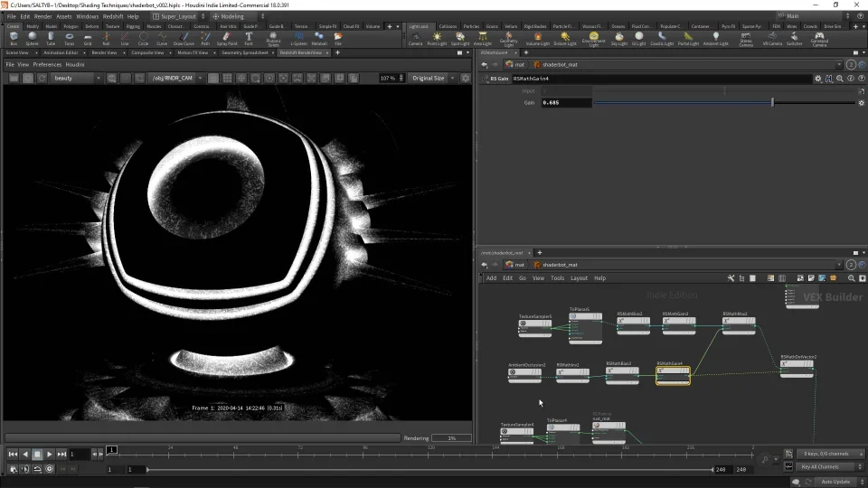Toggle the render view settings gear
This screenshot has width=868, height=488.
464,79
